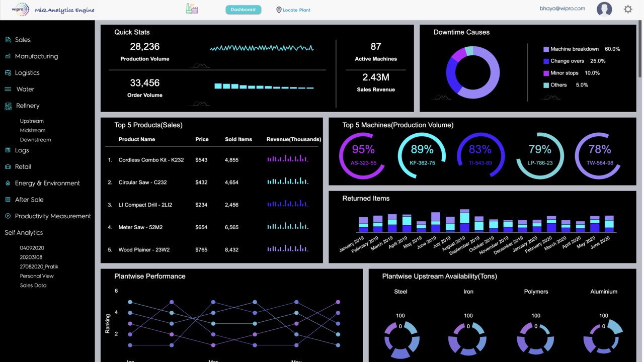
Task: Click the Manufacturing sidebar icon
Action: tap(8, 56)
